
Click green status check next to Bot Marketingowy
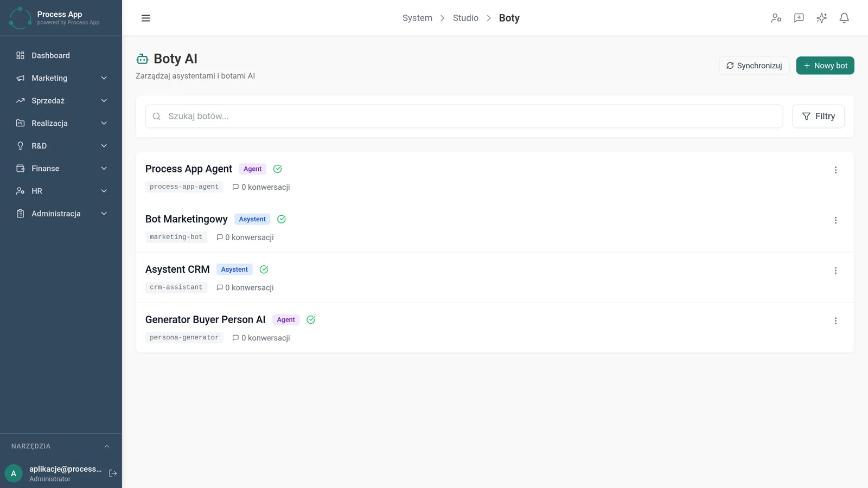[x=282, y=219]
